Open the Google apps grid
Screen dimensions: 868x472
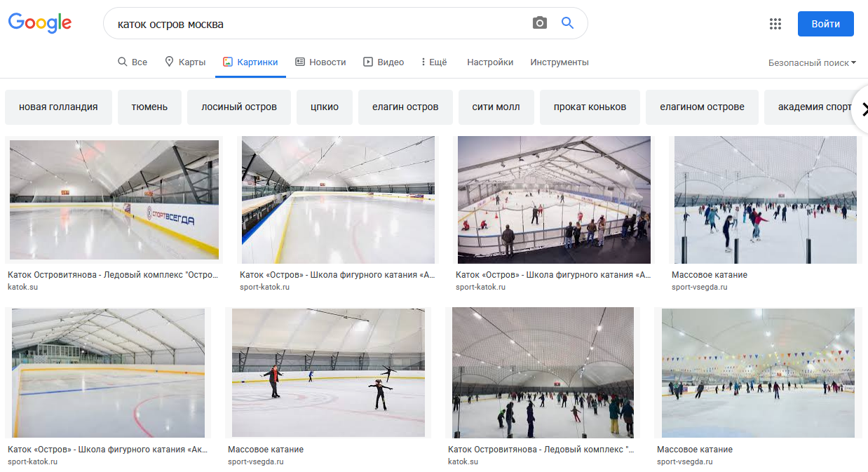(775, 24)
